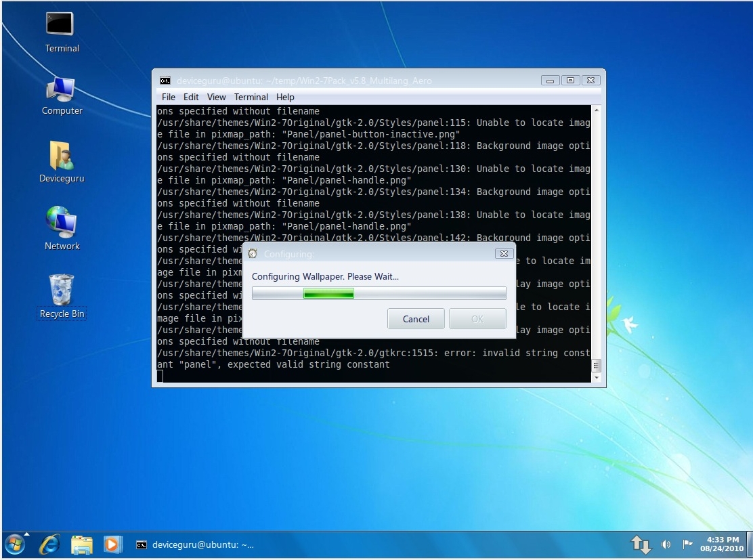Open the Recycle Bin desktop icon
Screen dimensions: 753x560
coord(62,297)
